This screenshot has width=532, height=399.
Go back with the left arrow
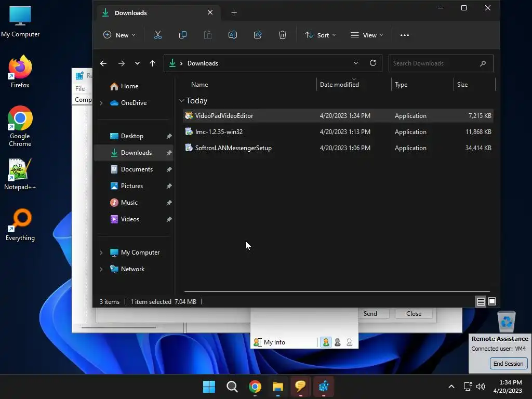click(x=103, y=63)
